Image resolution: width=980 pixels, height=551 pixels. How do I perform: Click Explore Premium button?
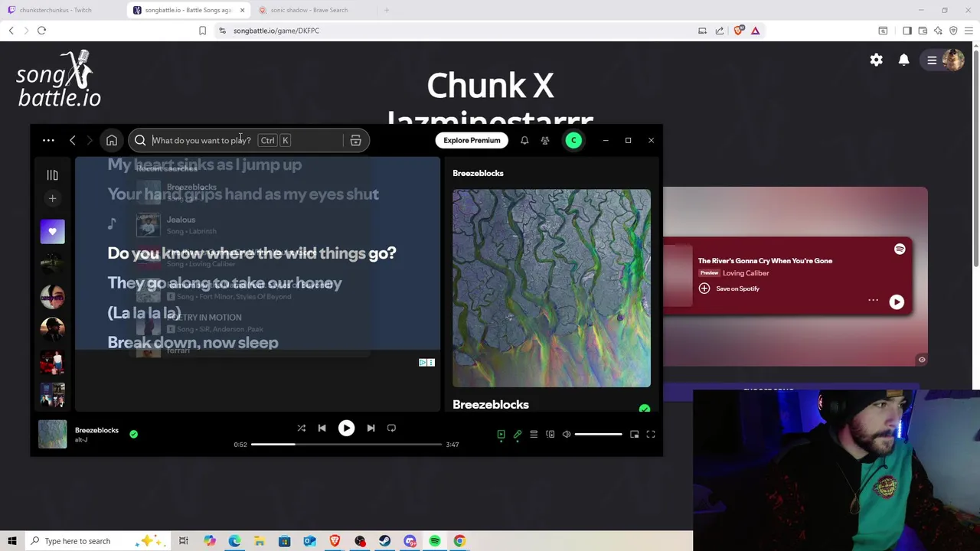(472, 140)
